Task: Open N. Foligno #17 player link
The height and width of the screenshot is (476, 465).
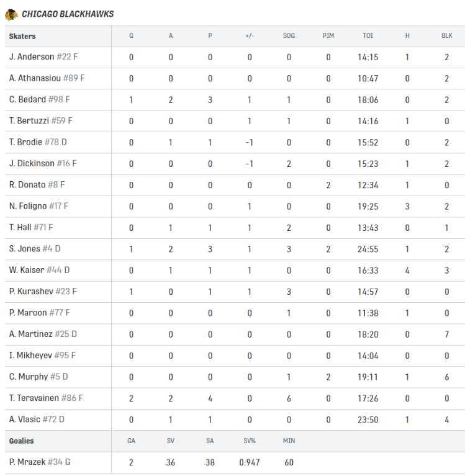Action: (x=38, y=206)
